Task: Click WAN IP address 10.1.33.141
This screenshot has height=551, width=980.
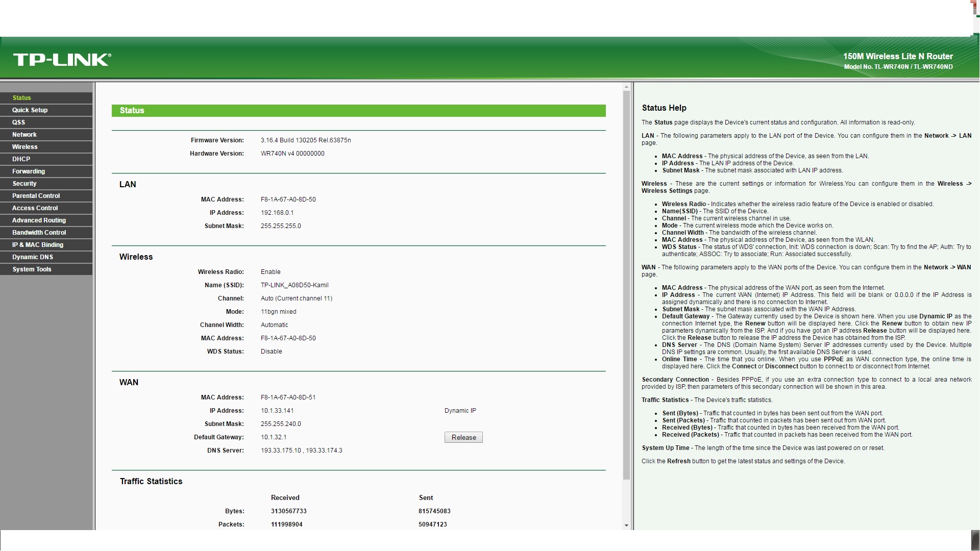Action: [x=277, y=411]
